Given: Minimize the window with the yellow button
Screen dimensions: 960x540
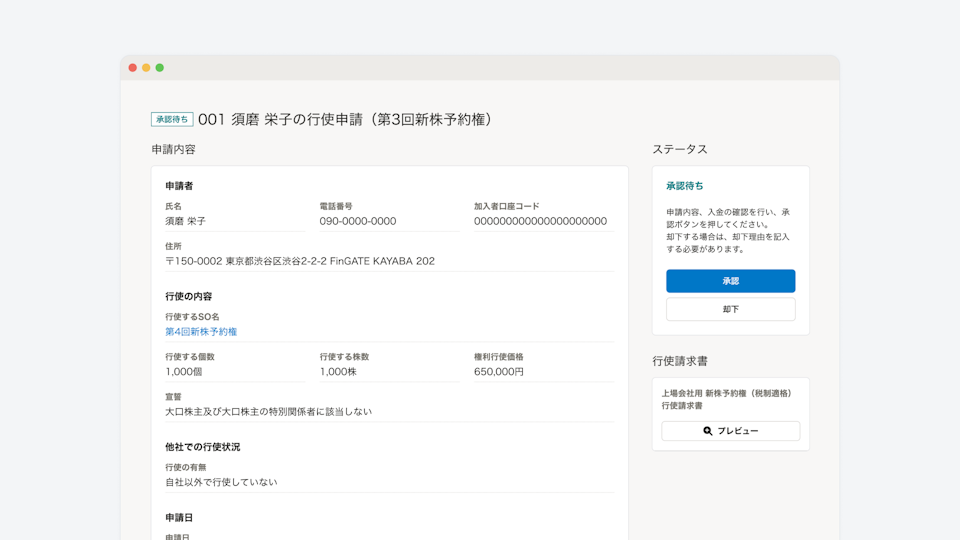Looking at the screenshot, I should (146, 68).
